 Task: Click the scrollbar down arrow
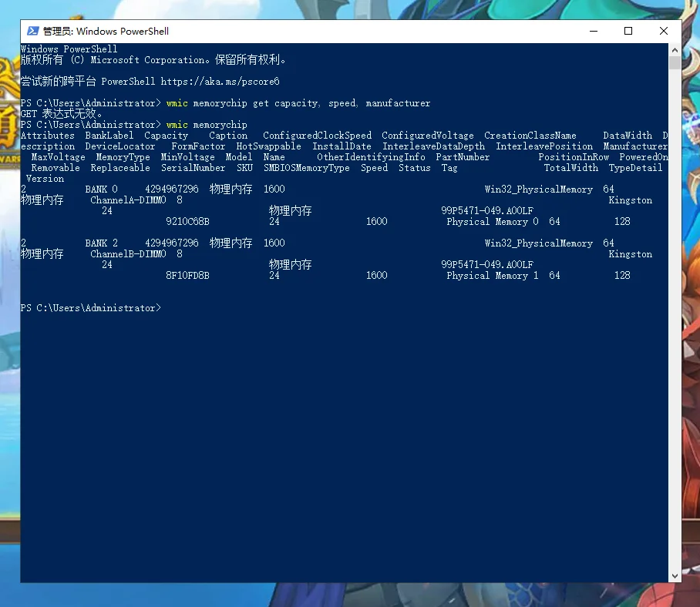coord(675,575)
